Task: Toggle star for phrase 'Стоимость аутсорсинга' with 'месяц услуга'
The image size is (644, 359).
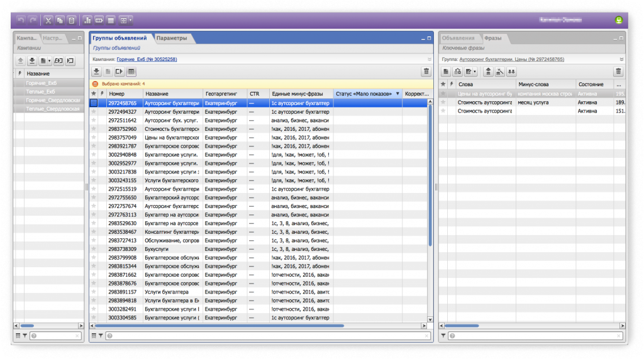Action: 443,102
